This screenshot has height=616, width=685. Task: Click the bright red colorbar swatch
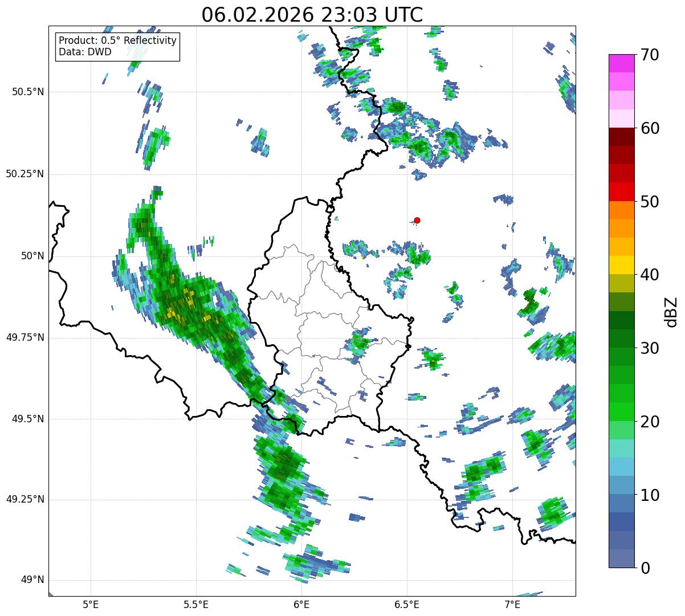[621, 192]
